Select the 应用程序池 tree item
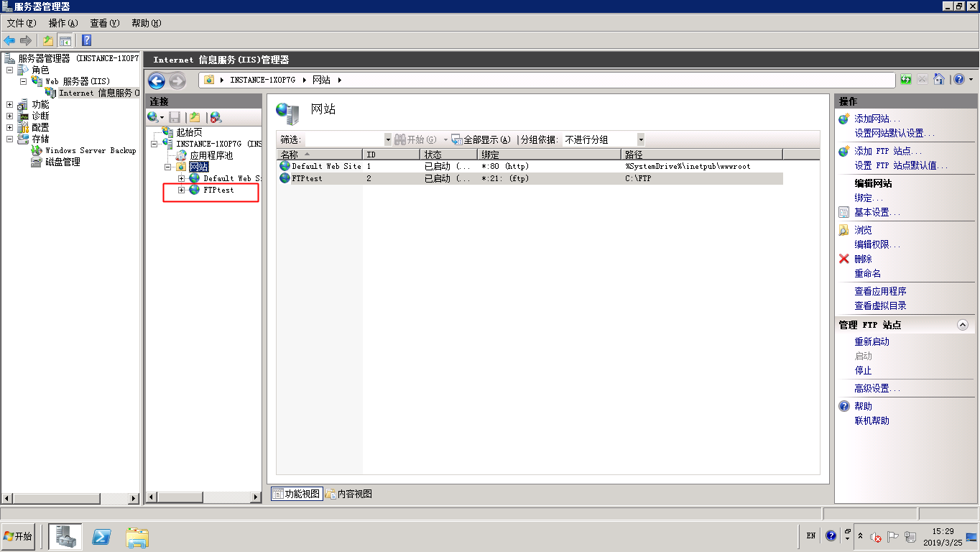Viewport: 980px width, 552px height. click(x=211, y=155)
